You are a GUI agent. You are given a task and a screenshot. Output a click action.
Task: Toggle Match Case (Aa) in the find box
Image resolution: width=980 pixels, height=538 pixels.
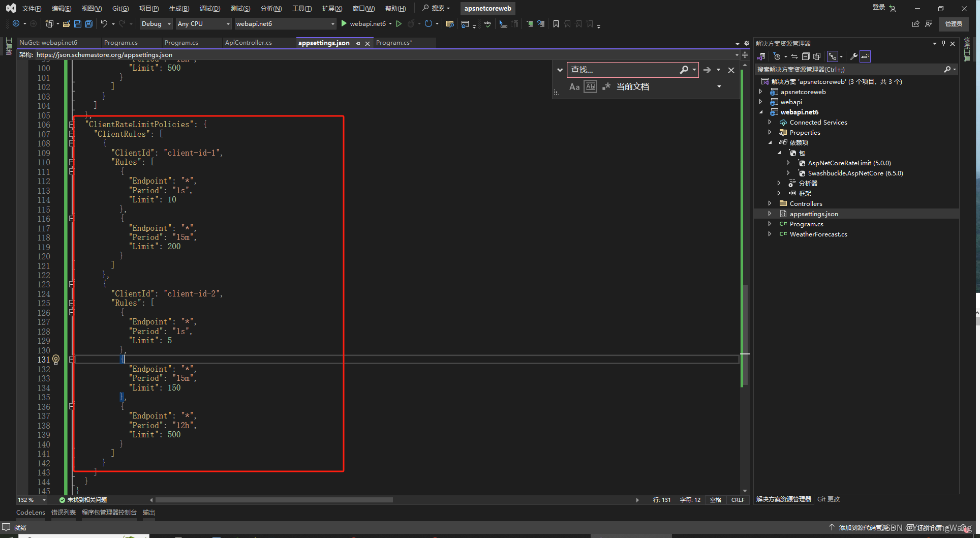point(574,86)
